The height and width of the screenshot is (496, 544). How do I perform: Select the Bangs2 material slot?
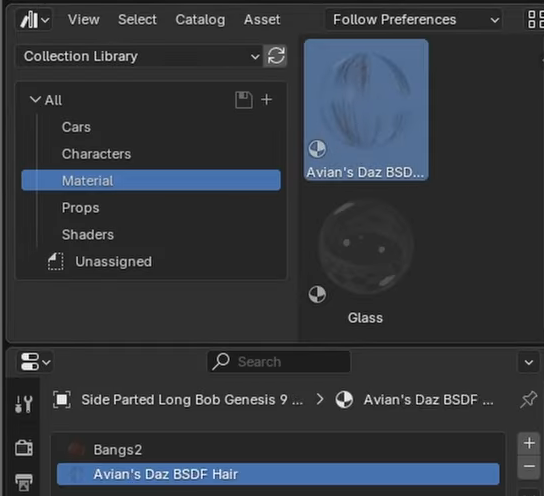click(x=278, y=450)
